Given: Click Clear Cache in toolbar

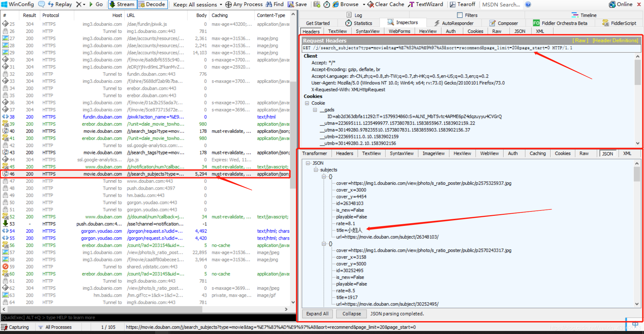Looking at the screenshot, I should click(x=385, y=4).
